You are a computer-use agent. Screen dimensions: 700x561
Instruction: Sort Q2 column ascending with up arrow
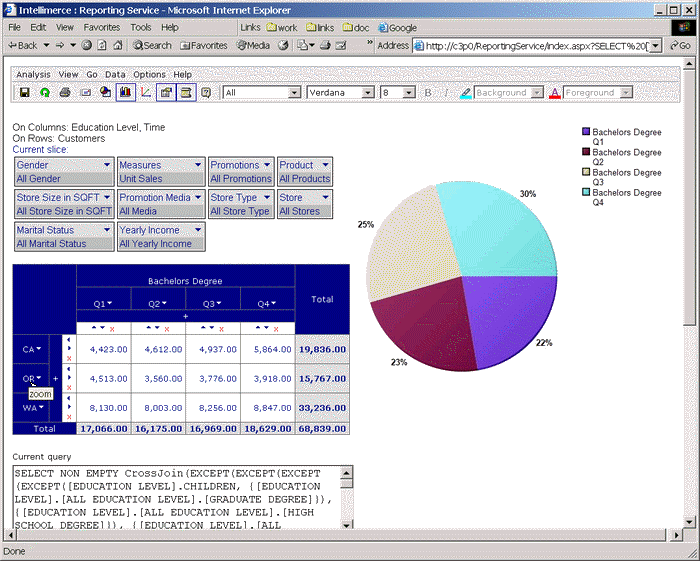149,328
